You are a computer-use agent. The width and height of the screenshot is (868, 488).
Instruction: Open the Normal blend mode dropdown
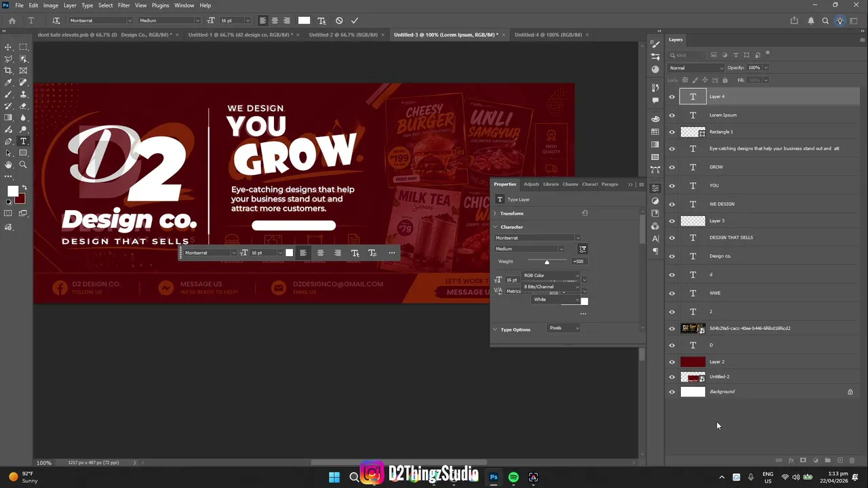point(696,68)
